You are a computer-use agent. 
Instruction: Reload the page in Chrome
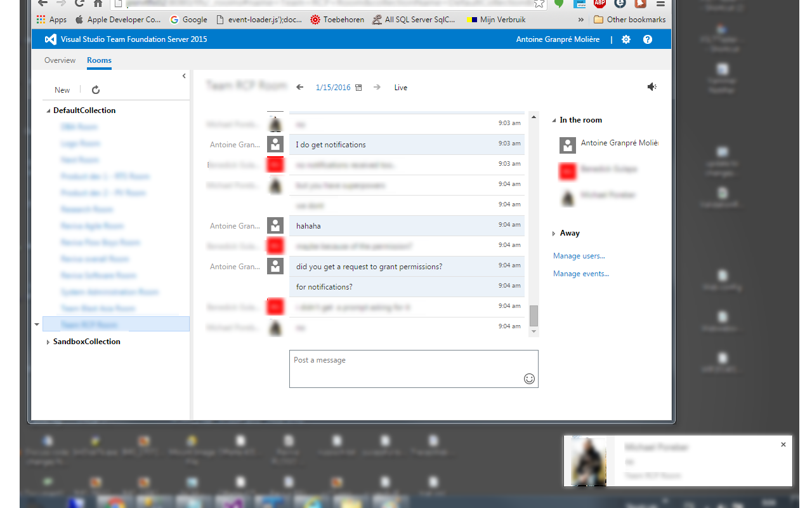(79, 3)
